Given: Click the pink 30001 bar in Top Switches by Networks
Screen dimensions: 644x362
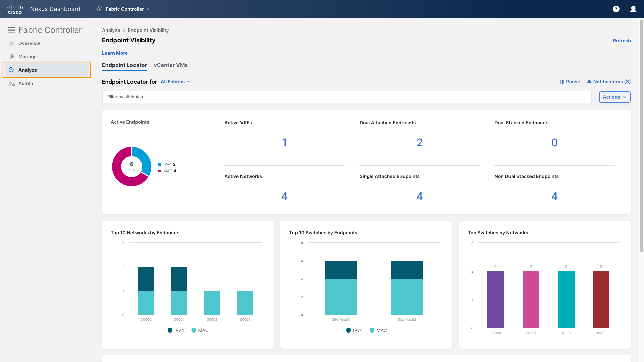Looking at the screenshot, I should (531, 300).
